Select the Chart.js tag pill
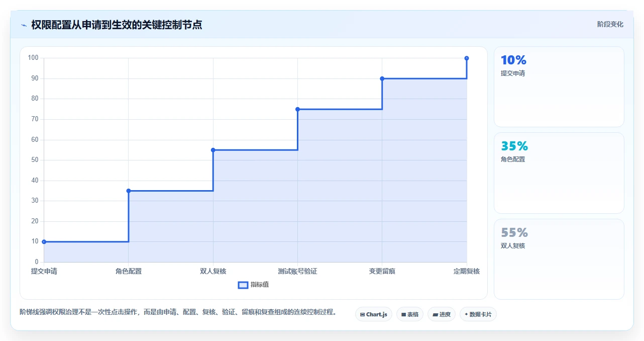The width and height of the screenshot is (644, 341). [373, 314]
